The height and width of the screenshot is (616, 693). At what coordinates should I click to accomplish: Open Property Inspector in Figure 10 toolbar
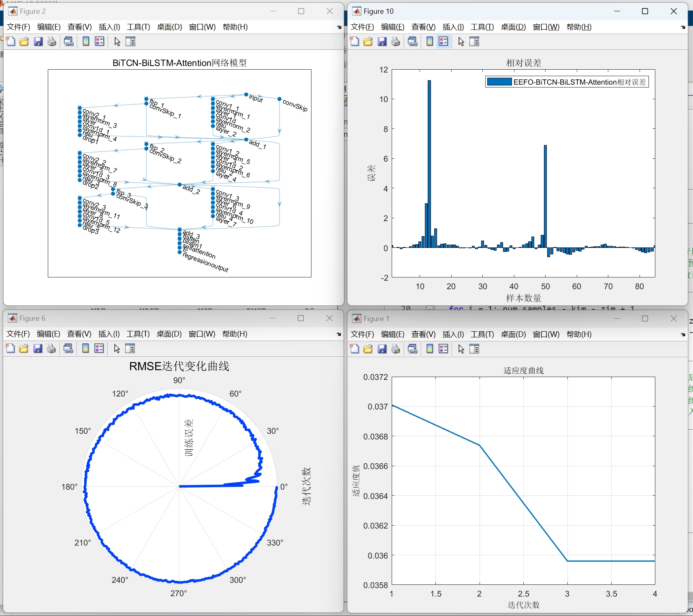(474, 41)
